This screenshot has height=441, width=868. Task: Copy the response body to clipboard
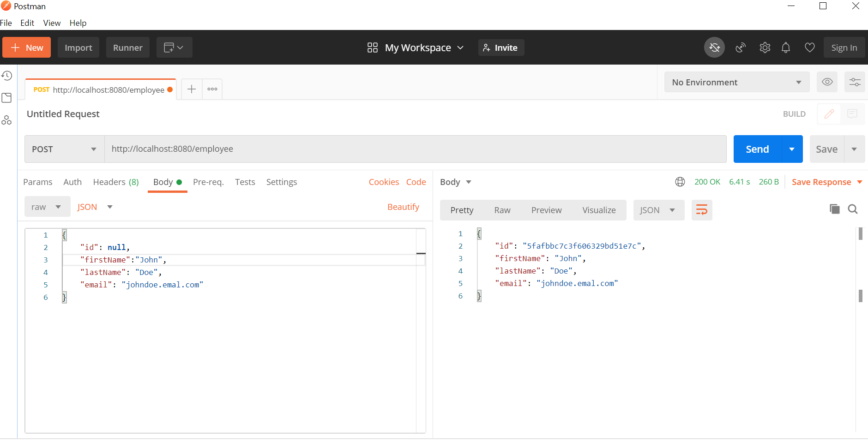tap(834, 209)
